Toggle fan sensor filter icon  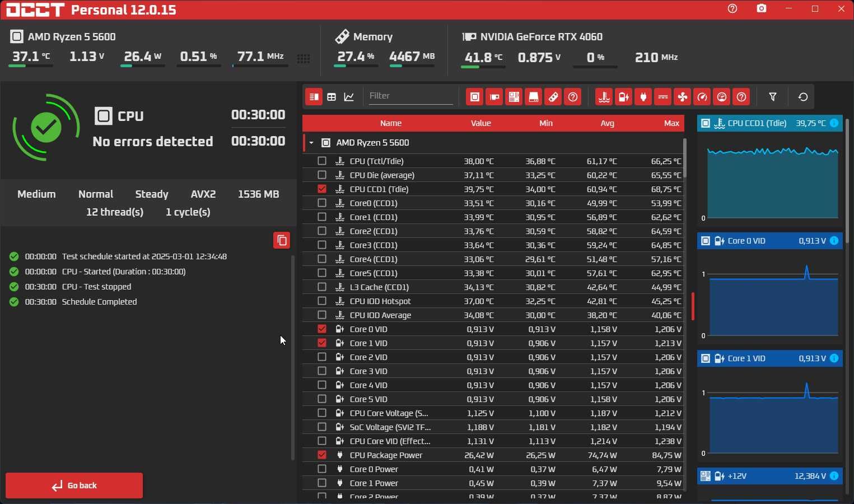pyautogui.click(x=683, y=97)
